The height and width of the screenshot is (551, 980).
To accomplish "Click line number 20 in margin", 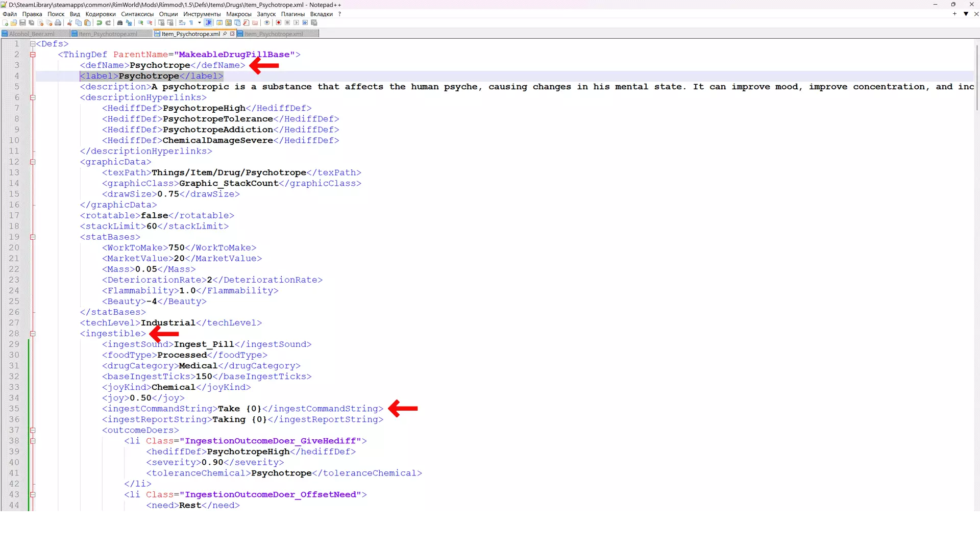I will [14, 248].
